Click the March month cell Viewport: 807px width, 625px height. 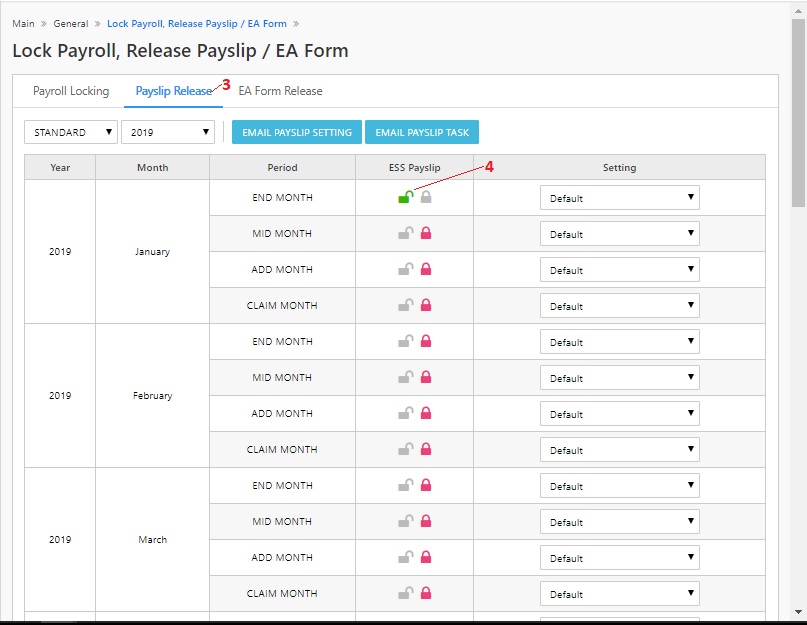[152, 540]
